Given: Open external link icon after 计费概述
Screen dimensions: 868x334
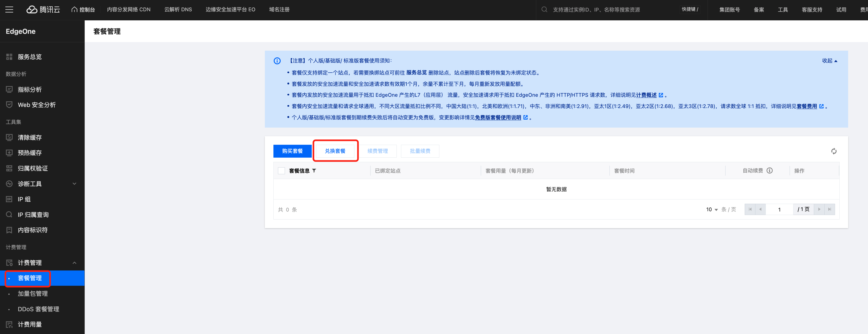Looking at the screenshot, I should click(661, 95).
